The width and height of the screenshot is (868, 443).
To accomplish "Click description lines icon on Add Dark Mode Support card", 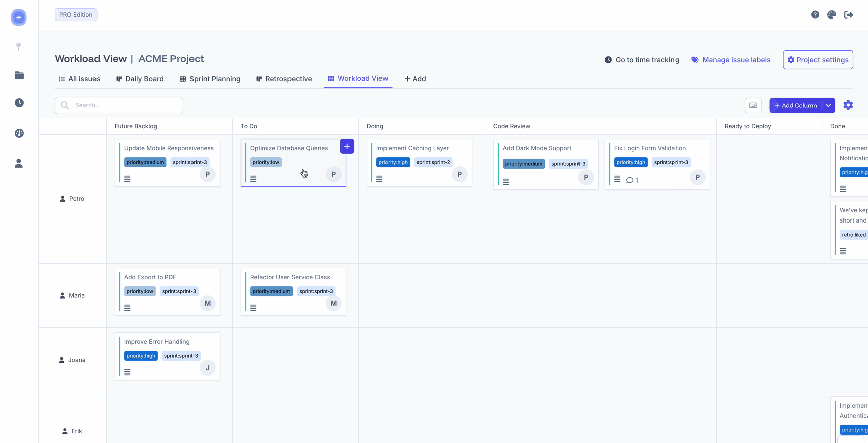I will (506, 182).
